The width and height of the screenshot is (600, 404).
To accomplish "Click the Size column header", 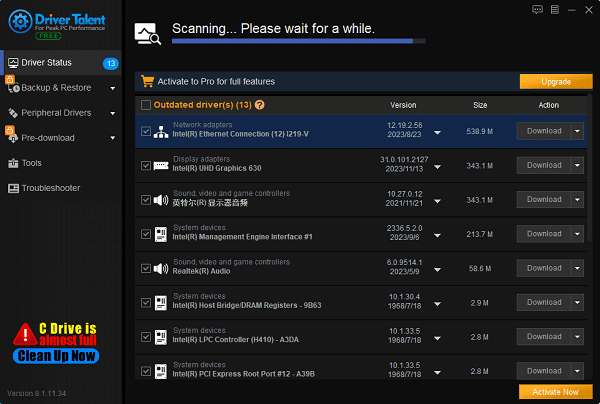I will point(480,105).
